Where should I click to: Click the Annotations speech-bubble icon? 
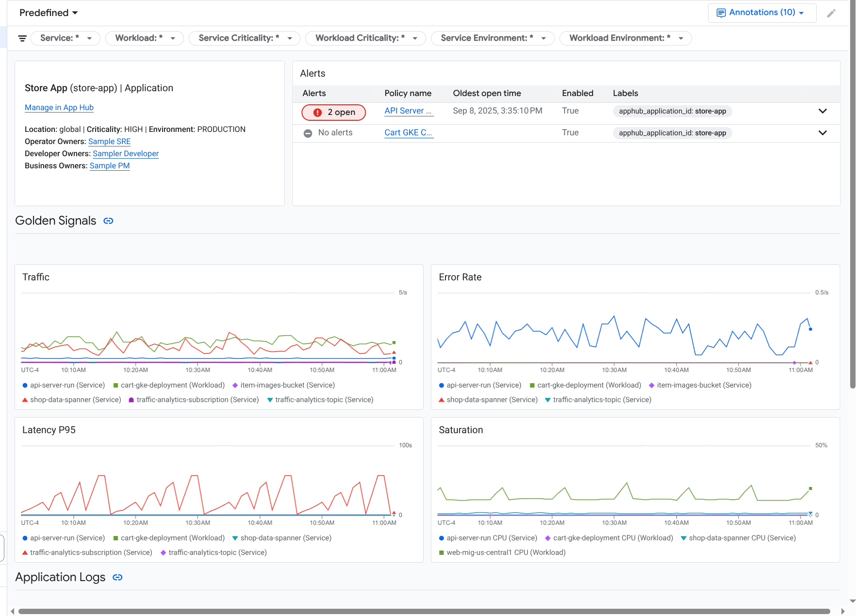coord(722,13)
